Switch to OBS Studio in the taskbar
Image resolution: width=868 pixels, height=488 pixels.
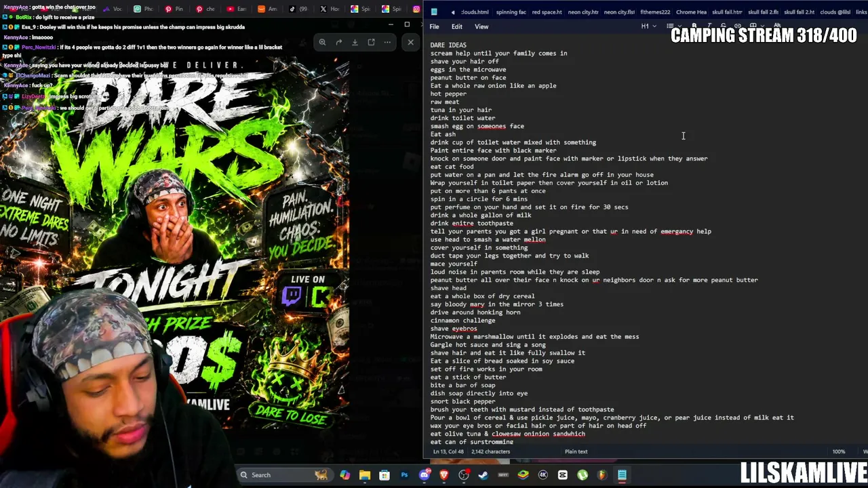point(464,475)
